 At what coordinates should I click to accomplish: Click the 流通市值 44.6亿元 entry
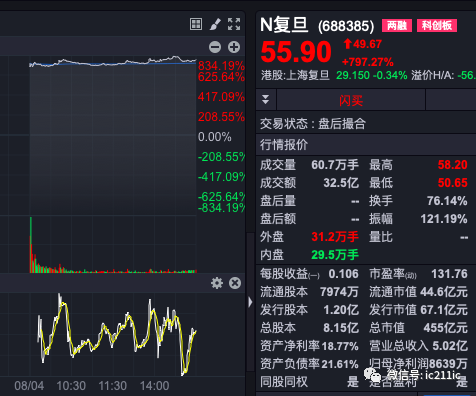point(418,292)
